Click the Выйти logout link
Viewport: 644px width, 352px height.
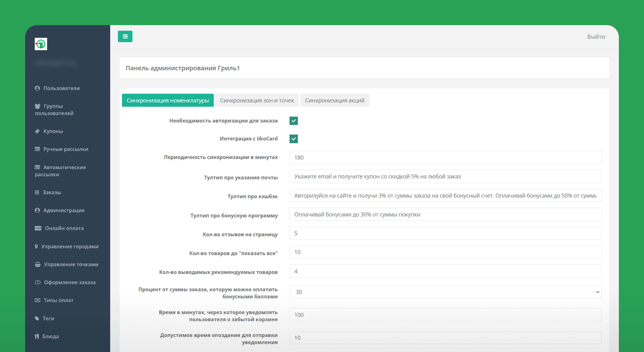tap(596, 37)
